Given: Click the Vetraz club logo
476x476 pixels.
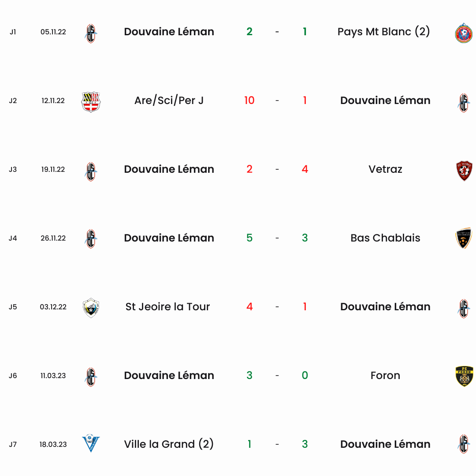Looking at the screenshot, I should click(x=464, y=171).
